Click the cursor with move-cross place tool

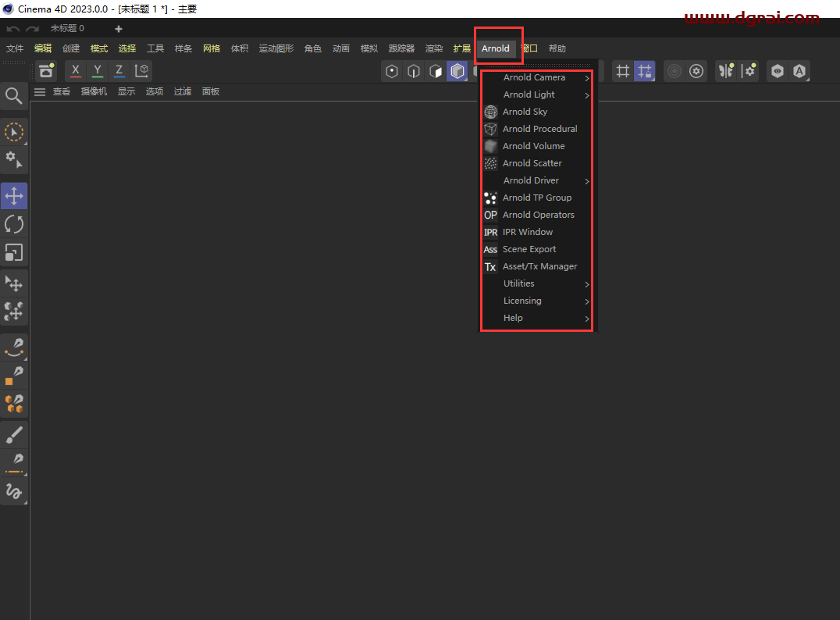tap(14, 283)
